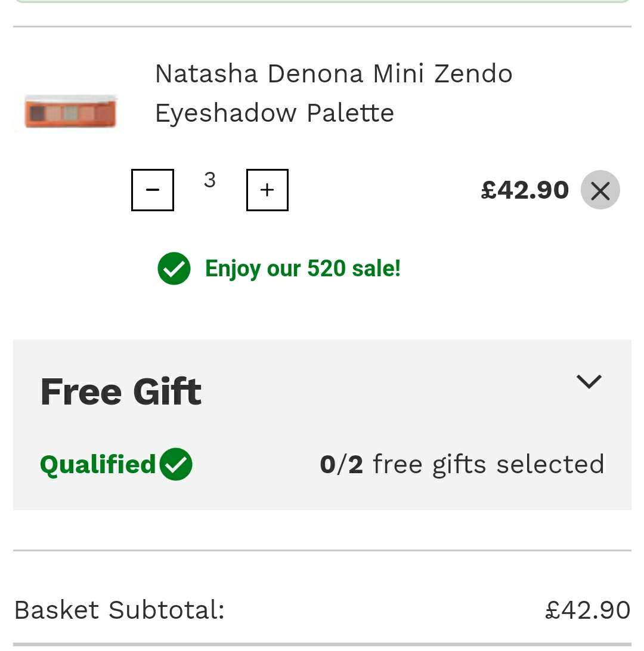Increase the palette quantity with the stepper
Image resolution: width=644 pixels, height=651 pixels.
pyautogui.click(x=267, y=190)
